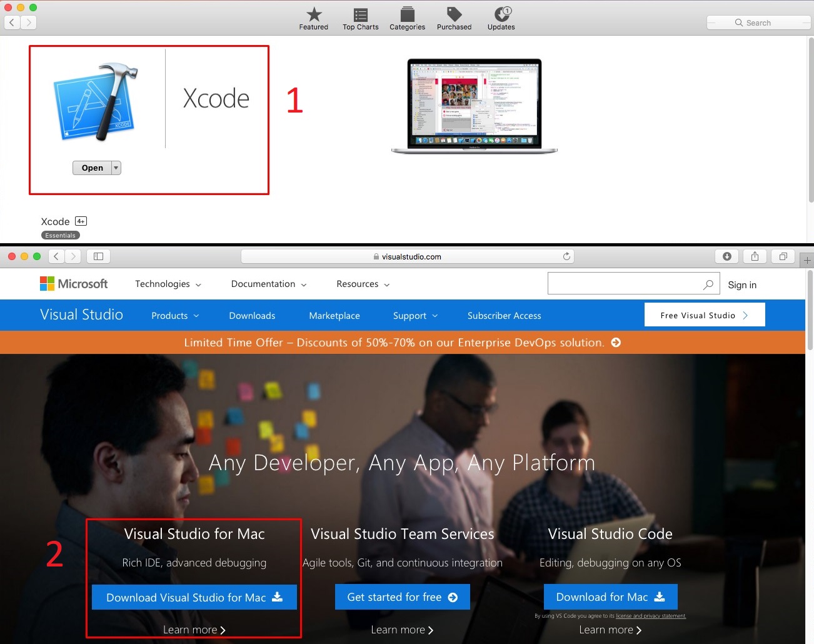The width and height of the screenshot is (814, 644).
Task: Click the App Store search field
Action: pyautogui.click(x=758, y=23)
